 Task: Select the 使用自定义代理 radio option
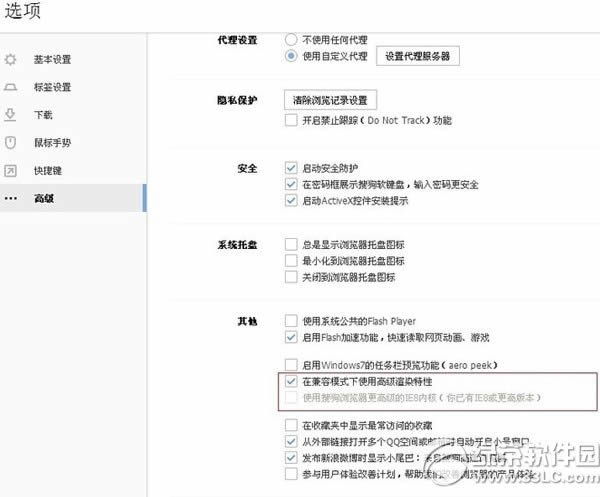point(291,56)
